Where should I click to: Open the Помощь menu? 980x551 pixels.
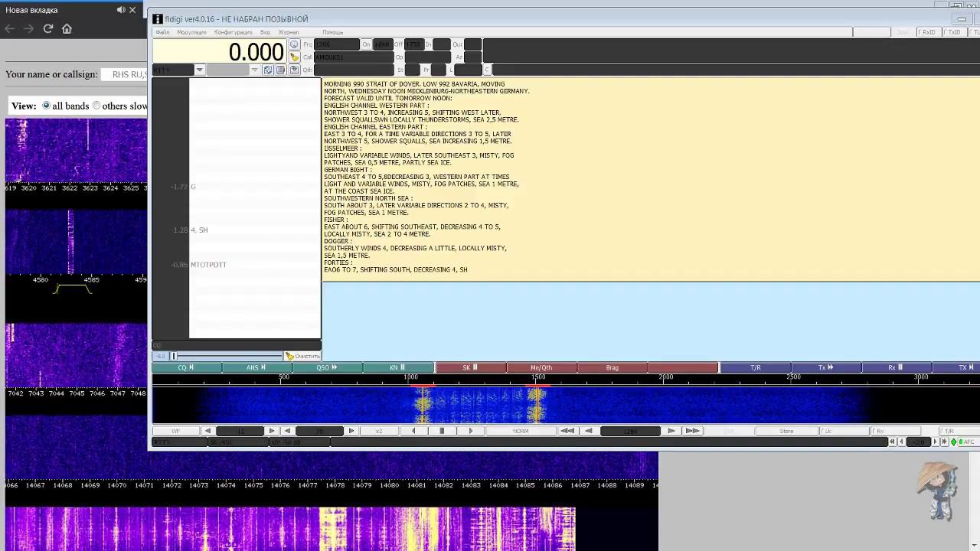click(332, 32)
